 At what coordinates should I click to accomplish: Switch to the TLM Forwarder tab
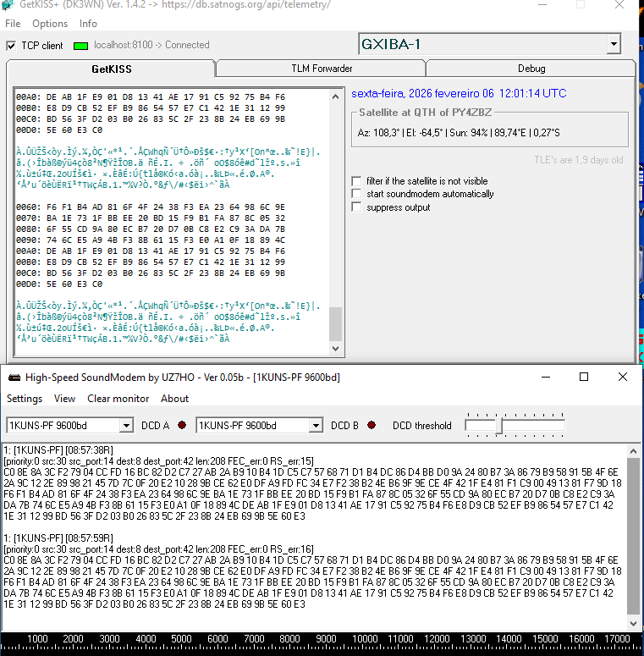click(321, 69)
